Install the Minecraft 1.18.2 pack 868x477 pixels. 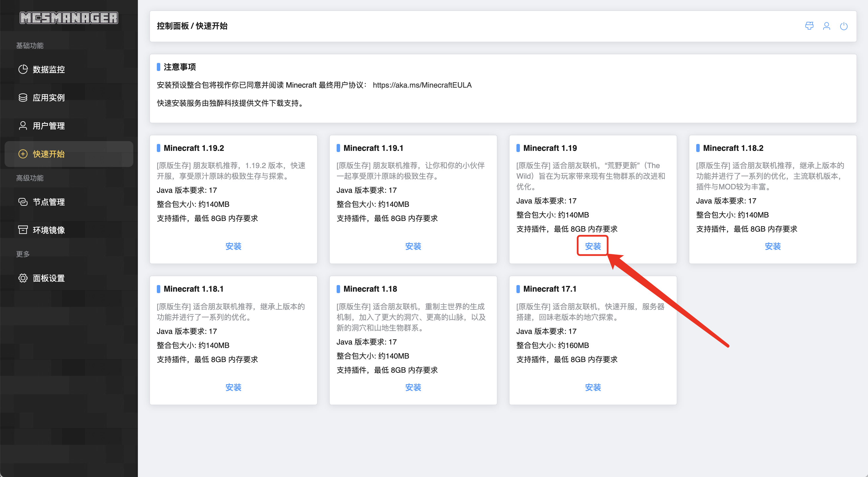[x=772, y=246]
